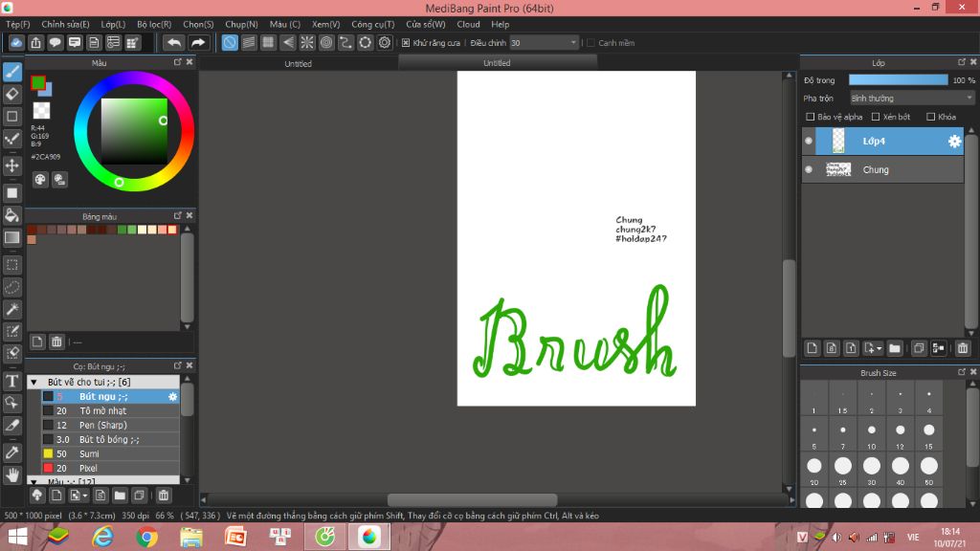The width and height of the screenshot is (980, 551).
Task: Delete layer with trash icon in Lớp panel
Action: 963,348
